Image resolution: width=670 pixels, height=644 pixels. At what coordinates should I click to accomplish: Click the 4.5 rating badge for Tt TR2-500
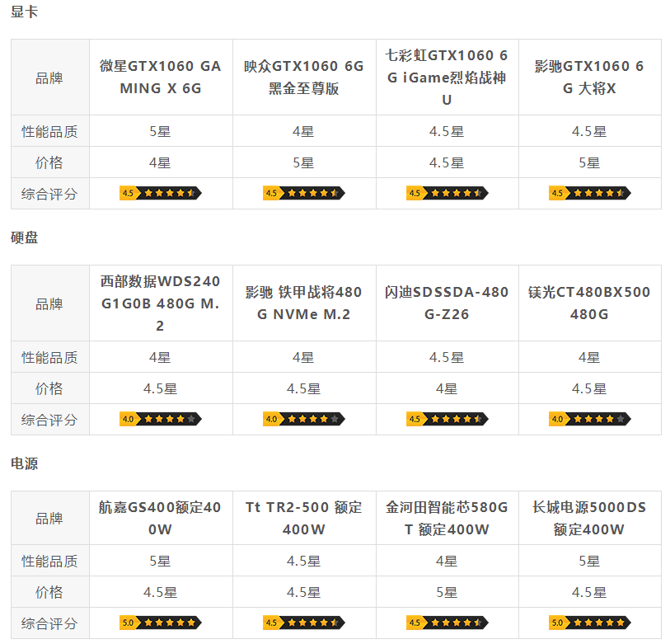pos(304,623)
